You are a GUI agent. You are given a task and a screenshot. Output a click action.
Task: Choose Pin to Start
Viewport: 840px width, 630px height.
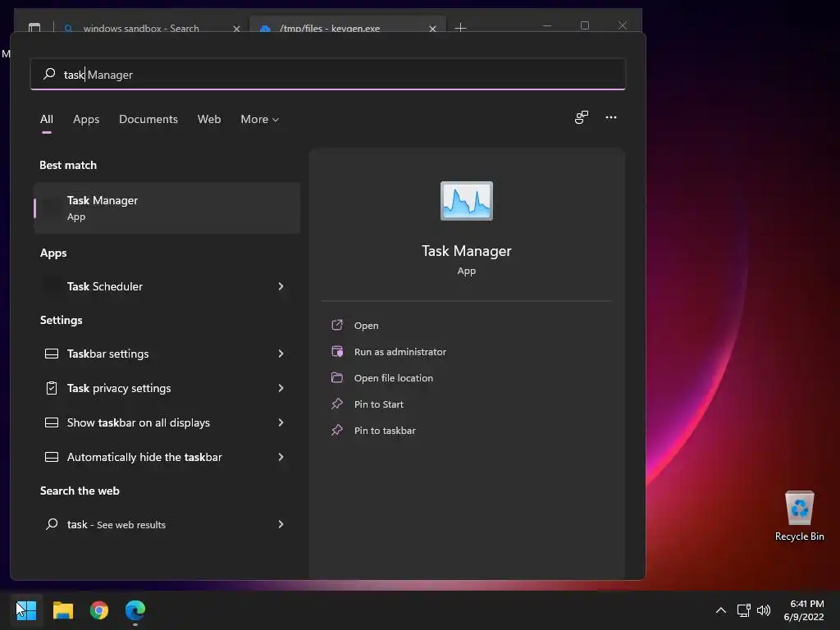point(379,404)
